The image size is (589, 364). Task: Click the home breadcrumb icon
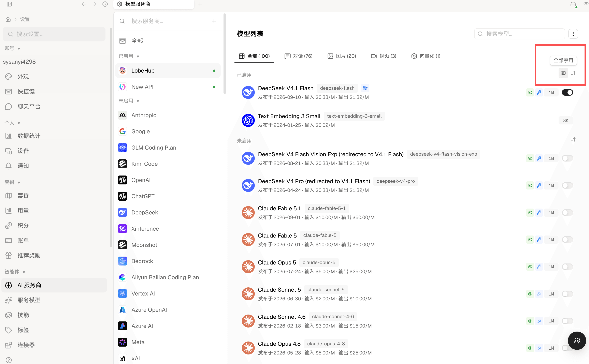(x=8, y=19)
